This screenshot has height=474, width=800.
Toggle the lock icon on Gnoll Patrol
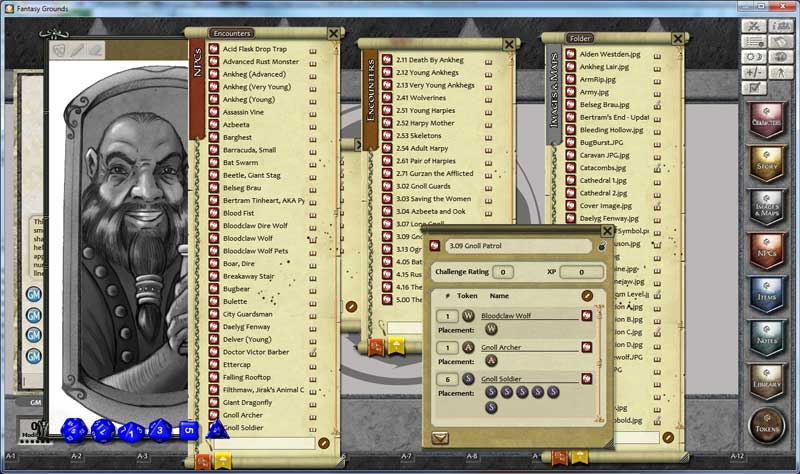(601, 246)
